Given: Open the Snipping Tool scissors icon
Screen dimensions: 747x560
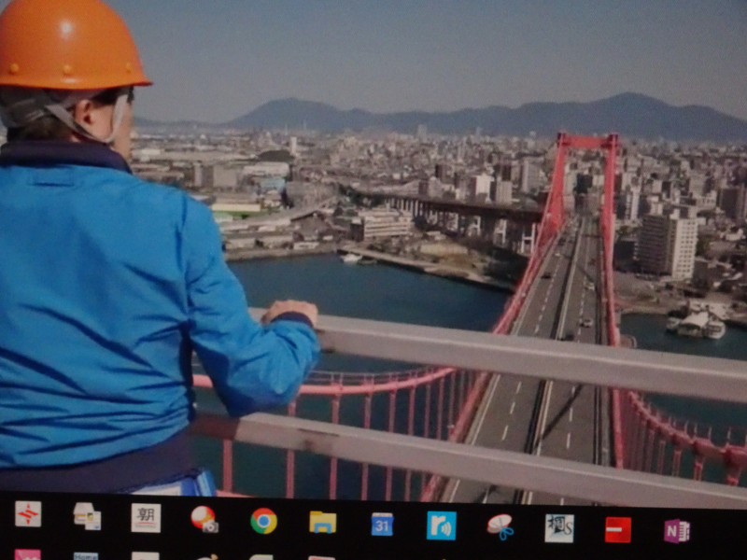Looking at the screenshot, I should (500, 527).
